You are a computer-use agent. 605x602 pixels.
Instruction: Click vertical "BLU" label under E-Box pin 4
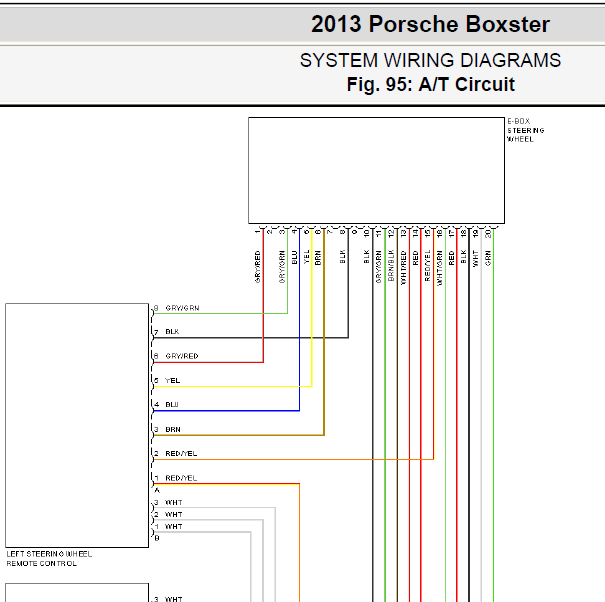pos(294,257)
